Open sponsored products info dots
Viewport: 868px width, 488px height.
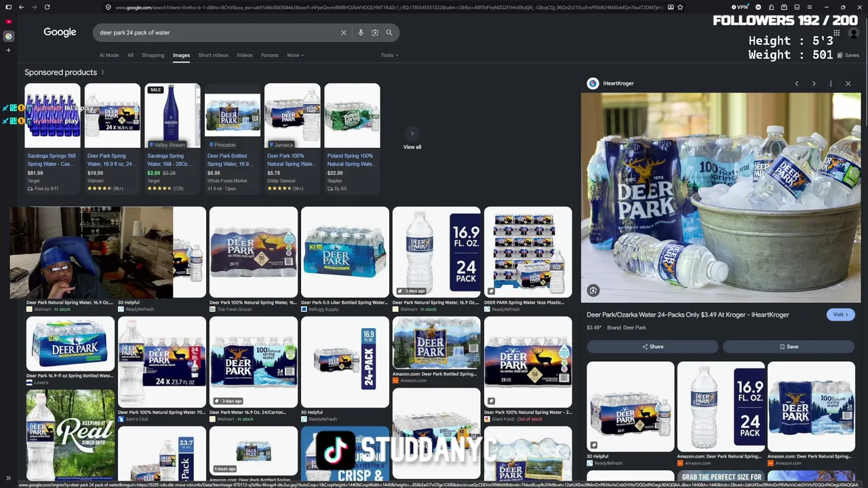point(103,73)
